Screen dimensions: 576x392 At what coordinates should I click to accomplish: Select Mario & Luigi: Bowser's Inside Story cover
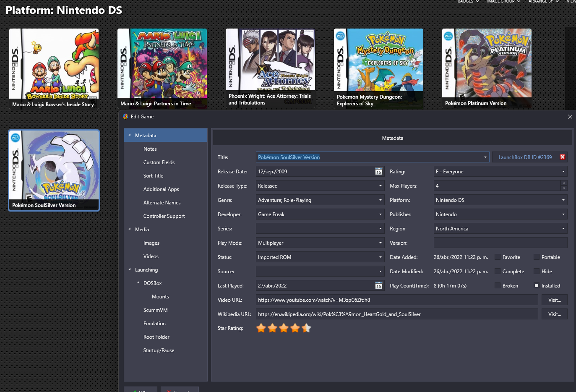click(54, 69)
